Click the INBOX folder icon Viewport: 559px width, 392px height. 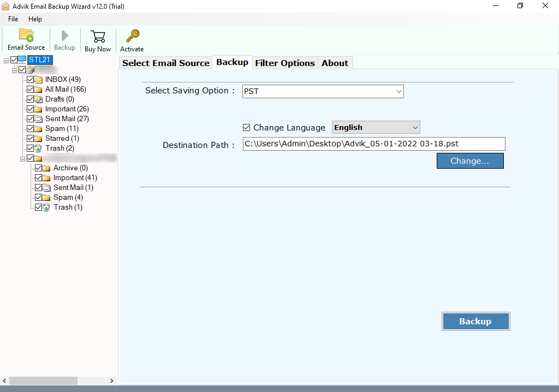click(38, 80)
